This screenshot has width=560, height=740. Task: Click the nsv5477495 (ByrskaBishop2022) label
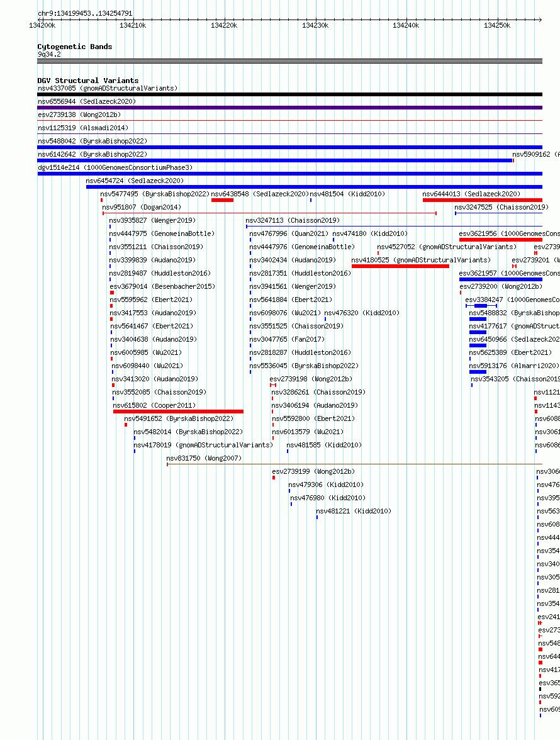pos(155,194)
